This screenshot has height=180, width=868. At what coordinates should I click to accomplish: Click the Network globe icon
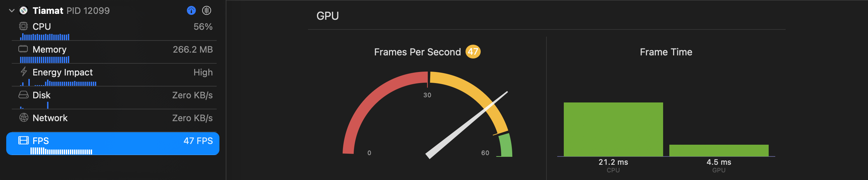pyautogui.click(x=24, y=118)
